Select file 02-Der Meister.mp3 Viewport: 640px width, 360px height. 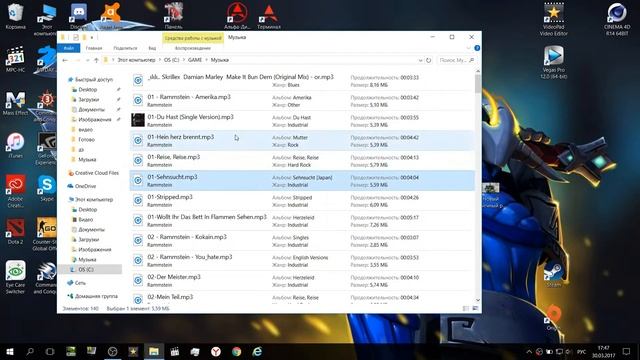302,280
